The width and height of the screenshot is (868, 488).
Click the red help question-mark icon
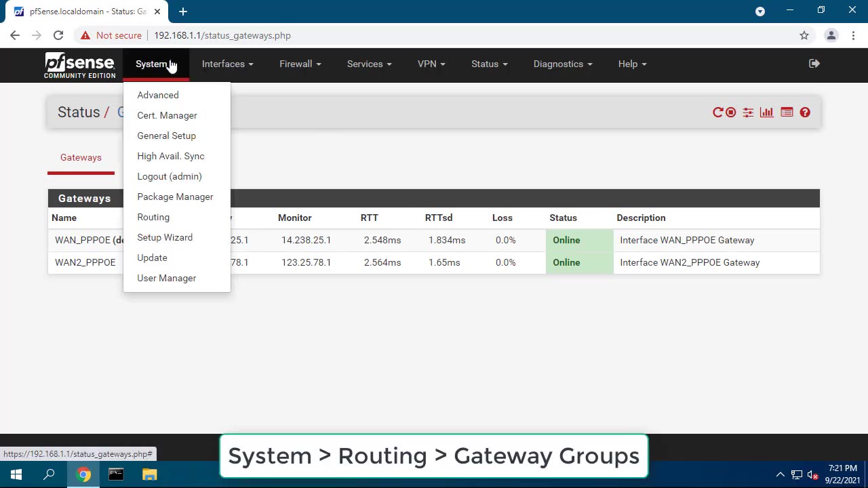coord(805,113)
